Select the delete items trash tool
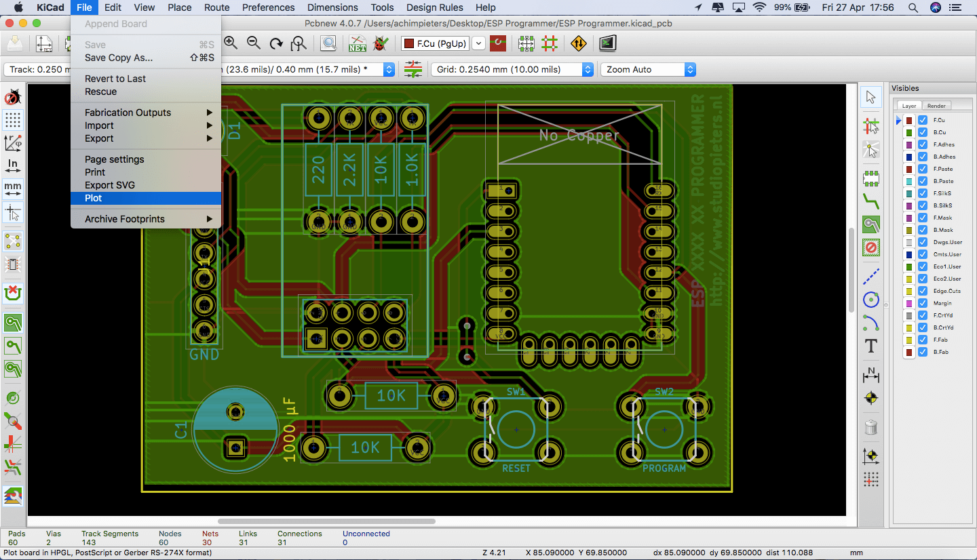977x560 pixels. tap(871, 426)
